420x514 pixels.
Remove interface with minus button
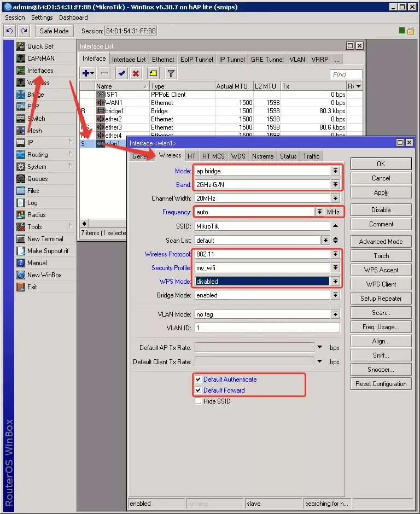click(104, 73)
